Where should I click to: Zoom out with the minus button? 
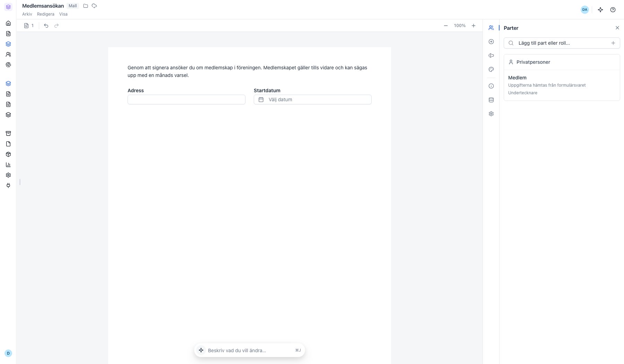coord(446,26)
